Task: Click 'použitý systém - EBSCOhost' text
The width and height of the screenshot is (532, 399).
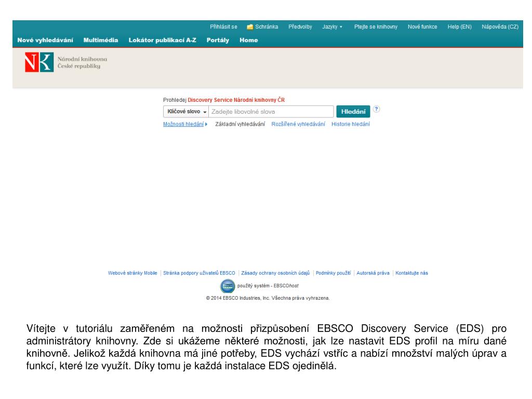Action: 268,286
